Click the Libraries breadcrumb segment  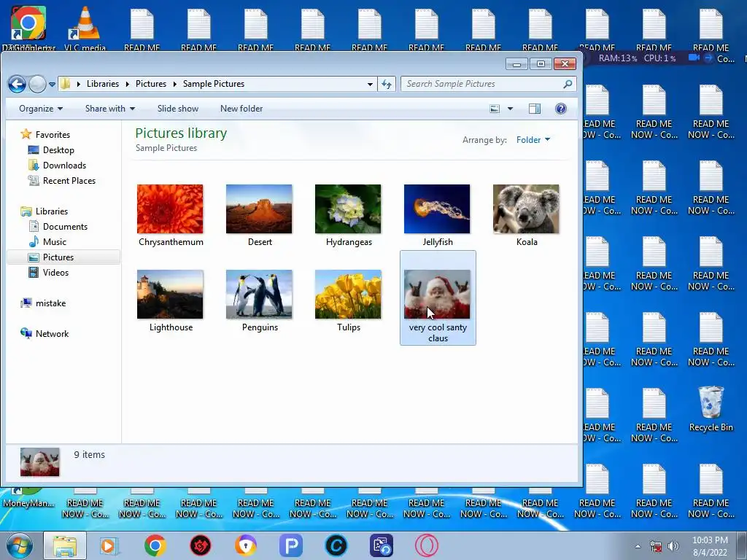click(102, 84)
